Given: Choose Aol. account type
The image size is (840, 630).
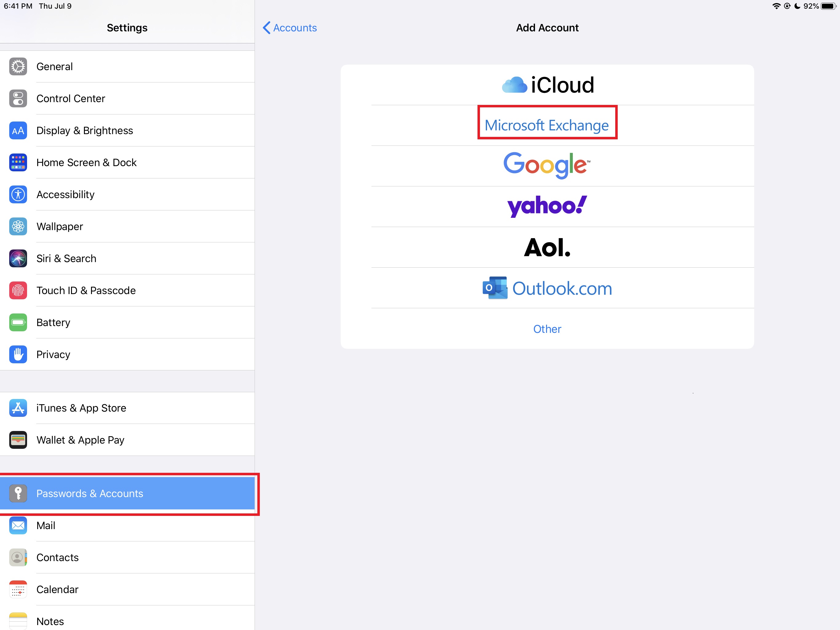Looking at the screenshot, I should pyautogui.click(x=547, y=247).
